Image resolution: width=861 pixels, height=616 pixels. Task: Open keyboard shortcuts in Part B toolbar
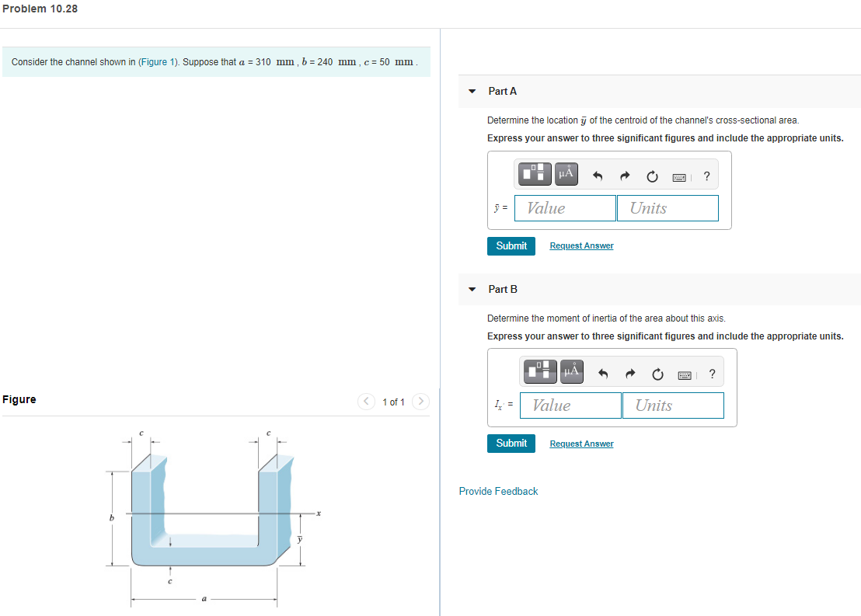pos(685,375)
